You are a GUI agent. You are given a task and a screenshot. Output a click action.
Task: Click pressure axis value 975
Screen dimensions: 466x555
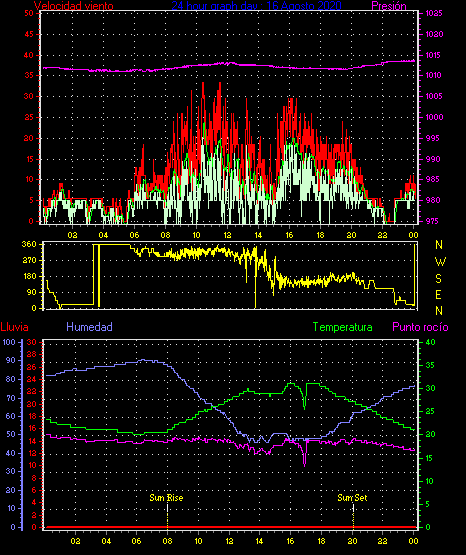tap(432, 221)
